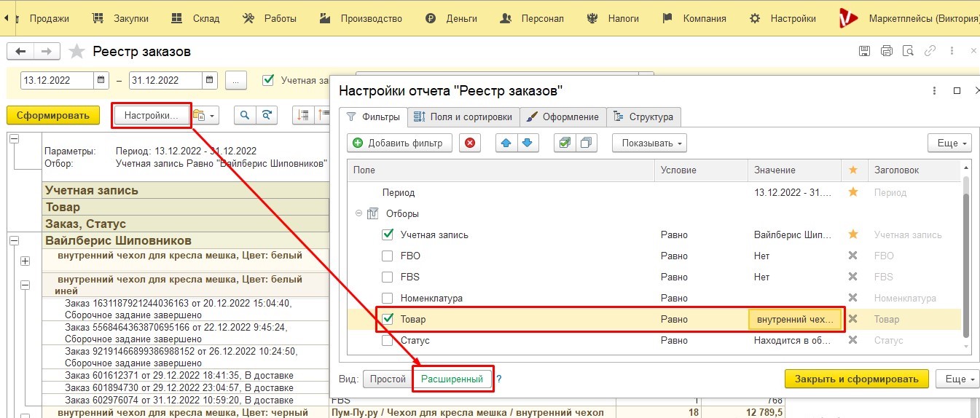Go forward with the right arrow button
Screen dimensions: 980x418
click(x=46, y=52)
